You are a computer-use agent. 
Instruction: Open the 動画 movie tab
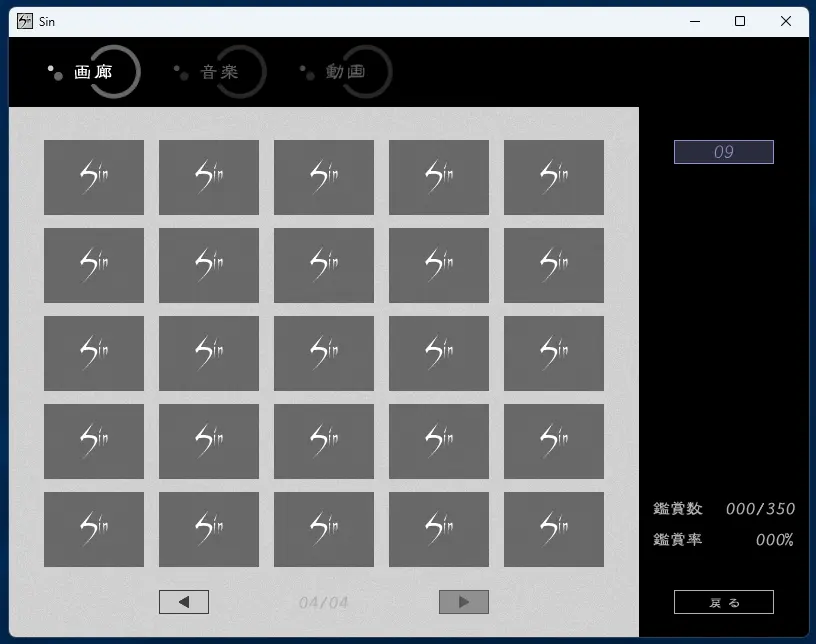345,72
